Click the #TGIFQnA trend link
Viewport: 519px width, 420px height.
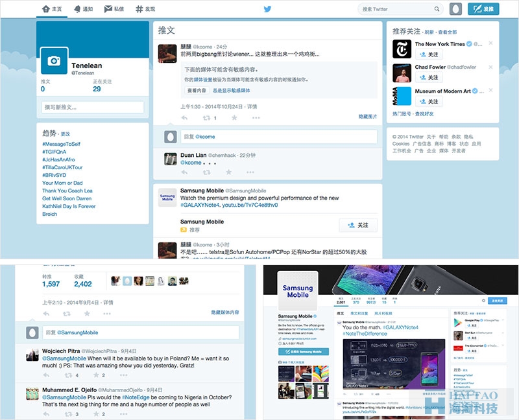coord(54,152)
